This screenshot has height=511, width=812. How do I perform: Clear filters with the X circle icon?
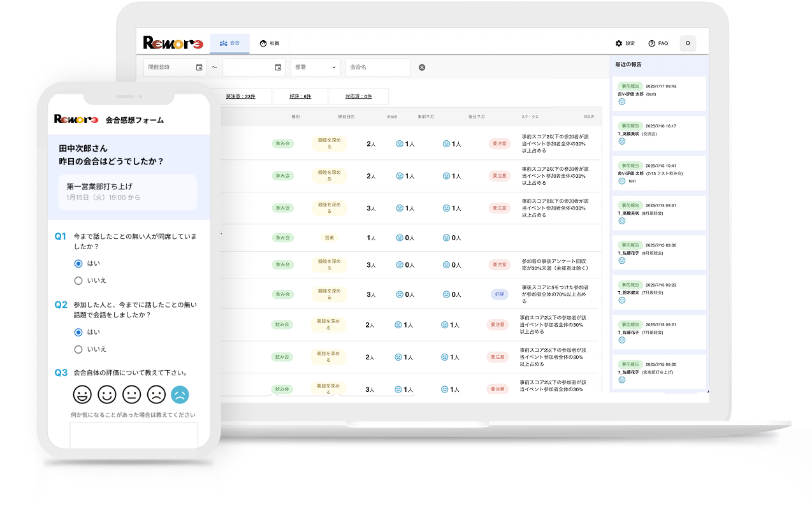click(x=421, y=68)
